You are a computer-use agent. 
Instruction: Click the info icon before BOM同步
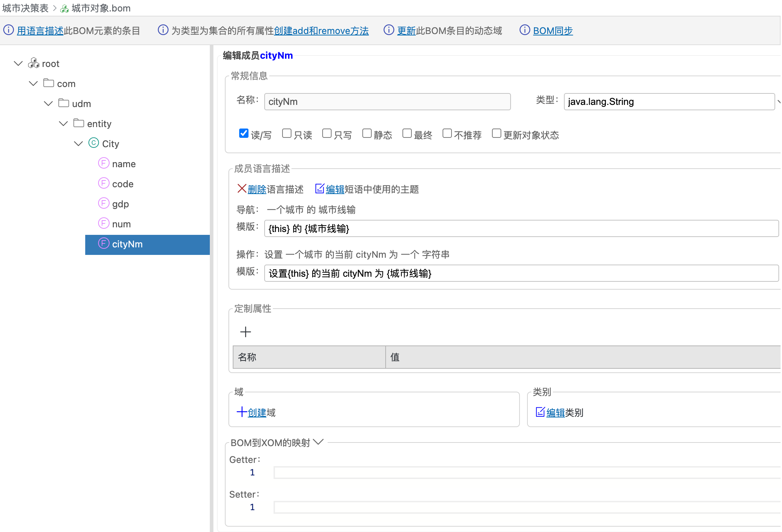[x=525, y=30]
